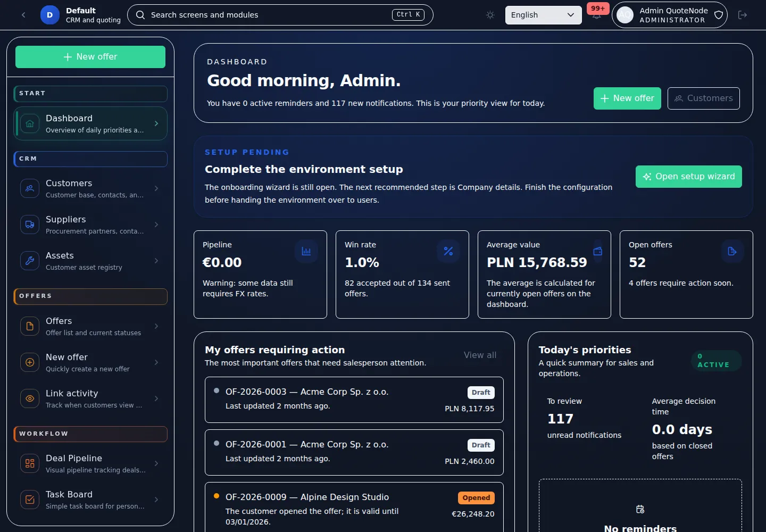Collapse the START section header
Image resolution: width=766 pixels, height=532 pixels.
(x=90, y=94)
